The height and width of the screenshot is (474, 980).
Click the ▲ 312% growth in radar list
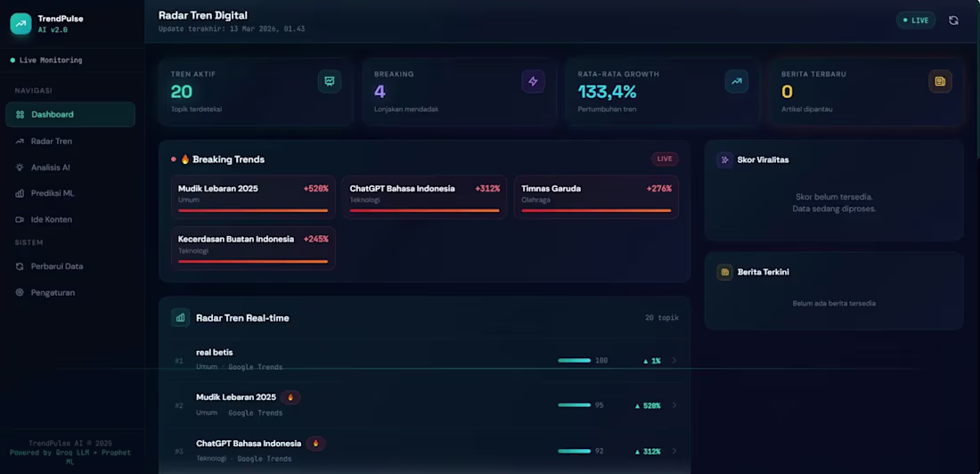tap(648, 452)
